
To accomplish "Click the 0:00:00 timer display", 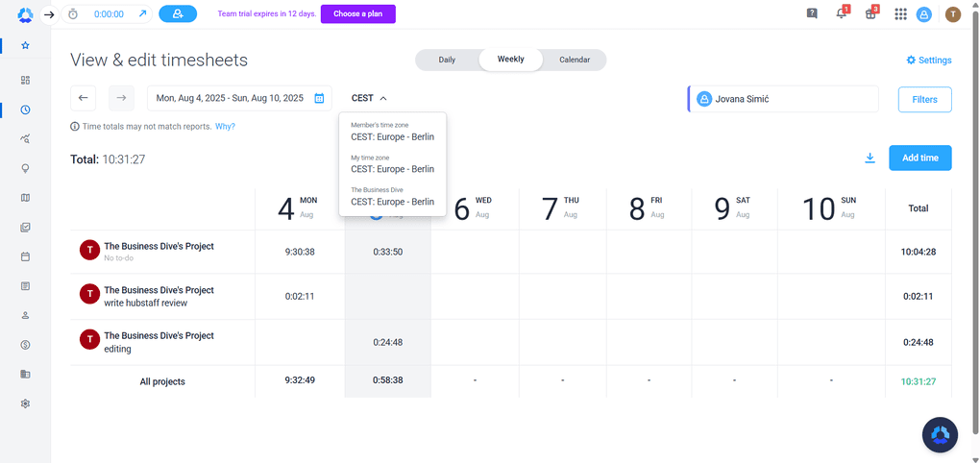I will (x=109, y=13).
